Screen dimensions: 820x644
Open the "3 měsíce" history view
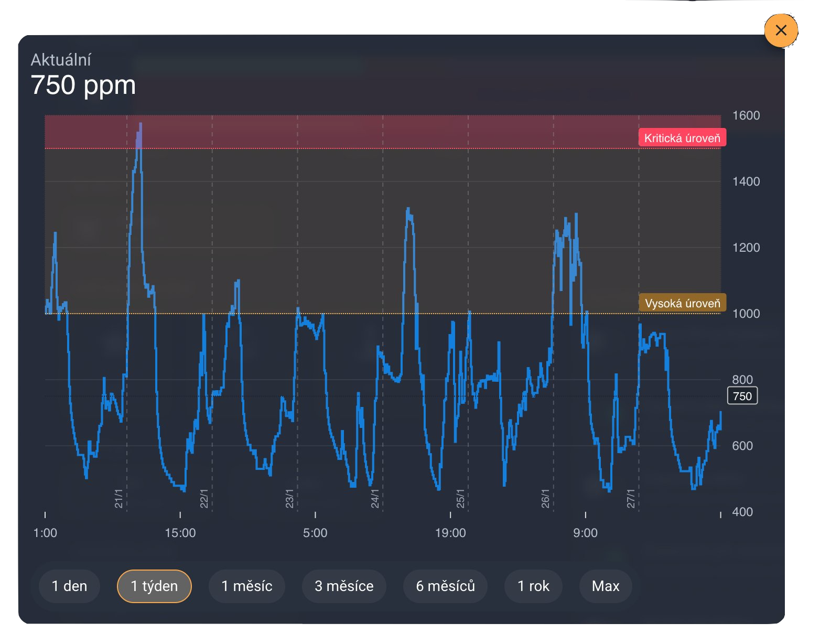tap(344, 586)
